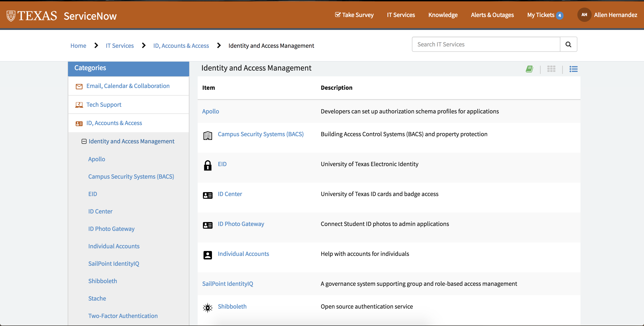Focus the Search IT Services field

pos(485,44)
